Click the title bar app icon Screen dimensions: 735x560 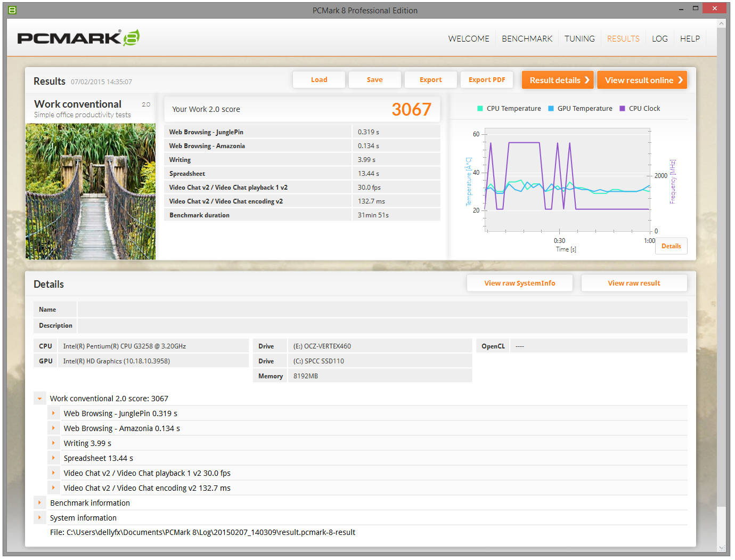(13, 10)
